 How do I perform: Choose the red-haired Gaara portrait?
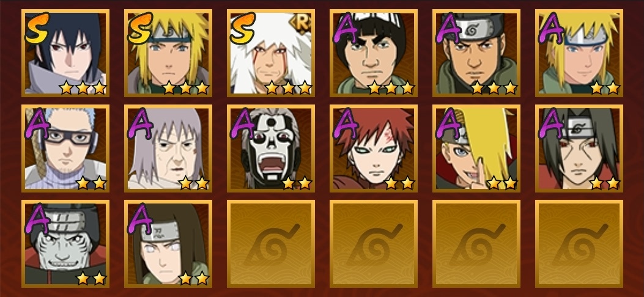[x=373, y=148]
